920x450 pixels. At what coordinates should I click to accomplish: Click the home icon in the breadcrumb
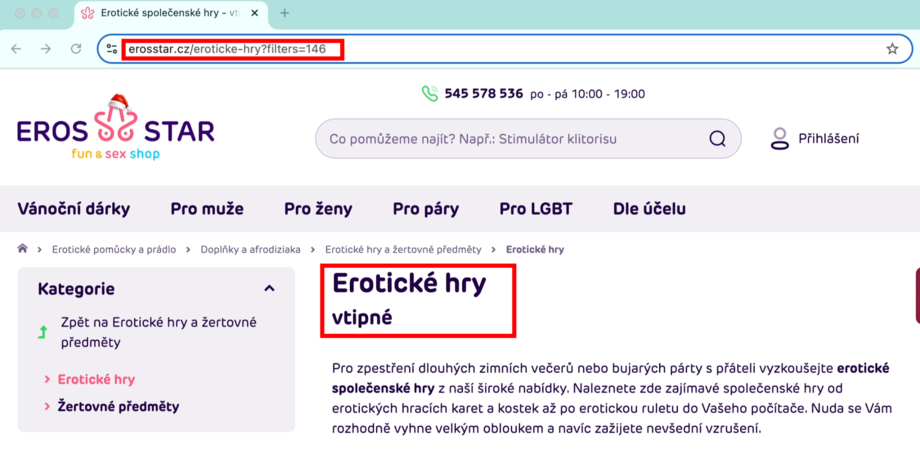(22, 249)
